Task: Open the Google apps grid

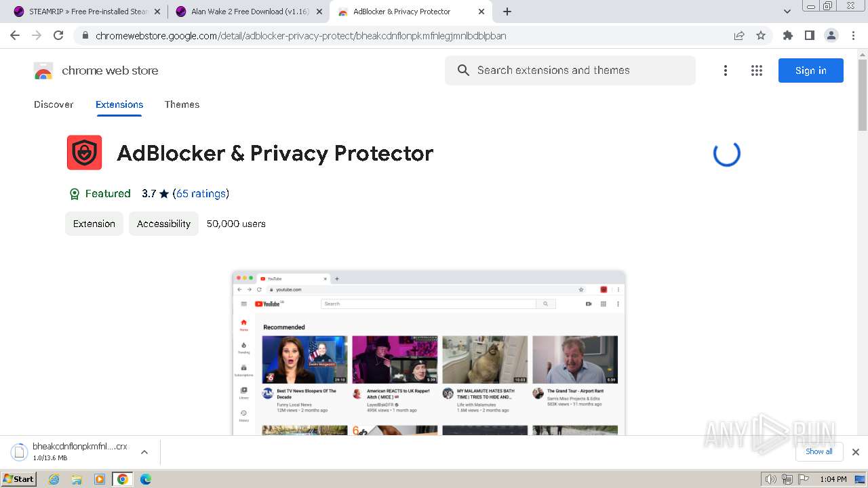Action: click(757, 70)
